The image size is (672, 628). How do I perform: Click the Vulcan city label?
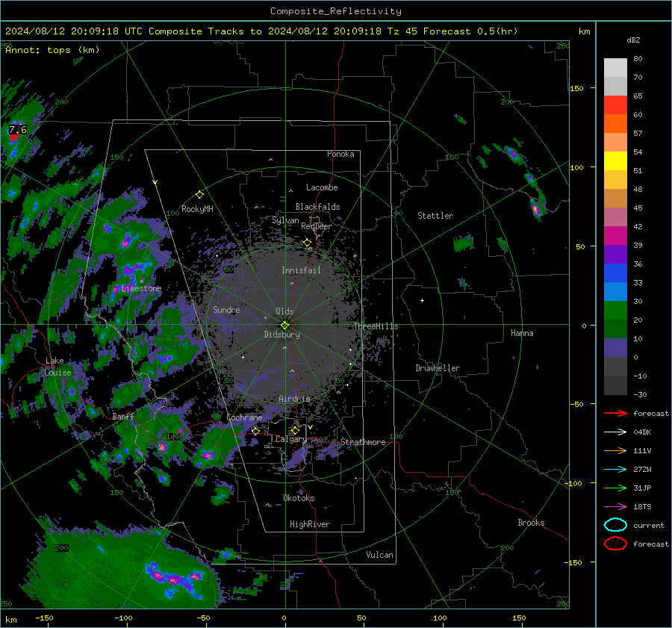[x=379, y=555]
